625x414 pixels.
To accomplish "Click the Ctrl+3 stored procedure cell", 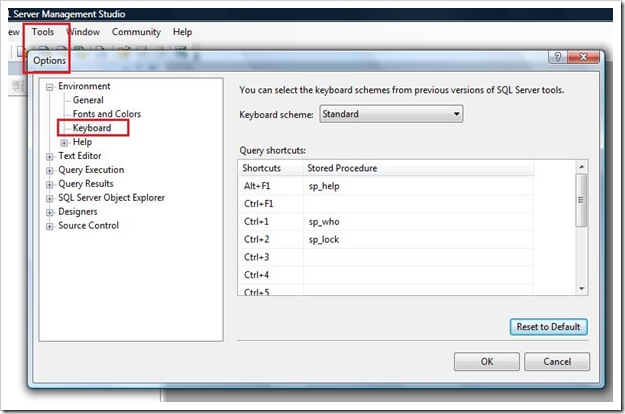I will pos(418,257).
